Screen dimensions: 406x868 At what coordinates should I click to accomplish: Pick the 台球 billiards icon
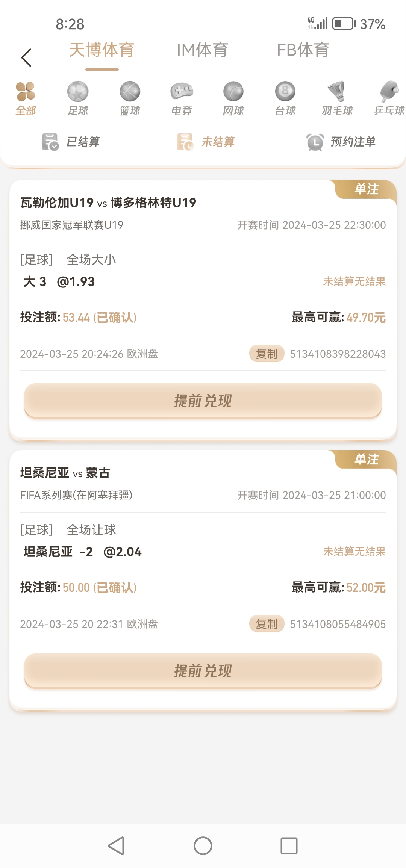(285, 92)
